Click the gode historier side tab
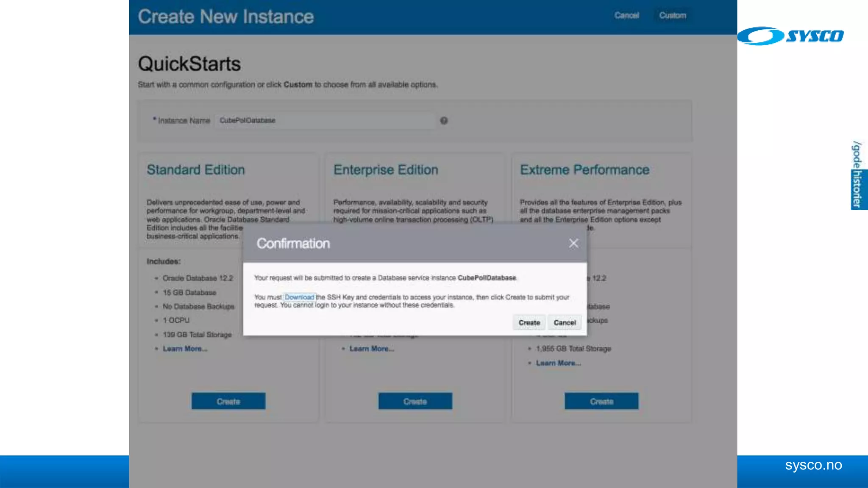Viewport: 868px width, 488px height. pos(858,175)
